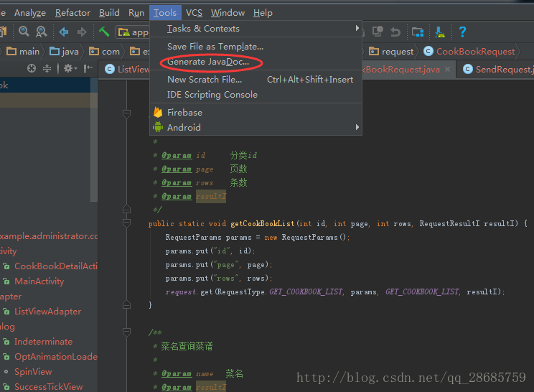Screen dimensions: 534x392
Task: Open the app run configuration dropdown
Action: [133, 32]
